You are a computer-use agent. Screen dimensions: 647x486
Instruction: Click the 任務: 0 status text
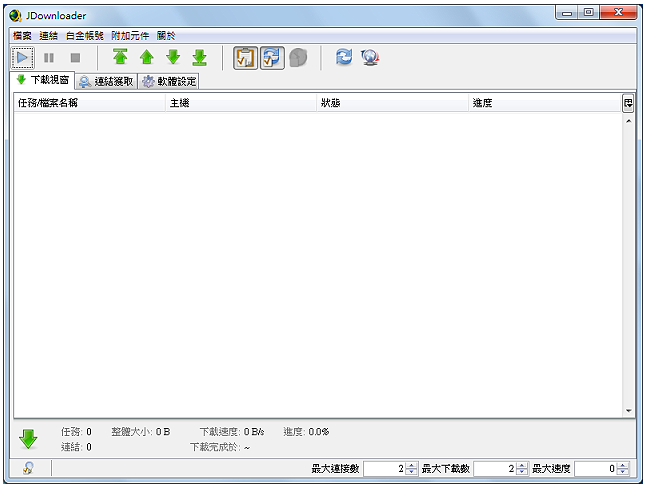click(76, 432)
